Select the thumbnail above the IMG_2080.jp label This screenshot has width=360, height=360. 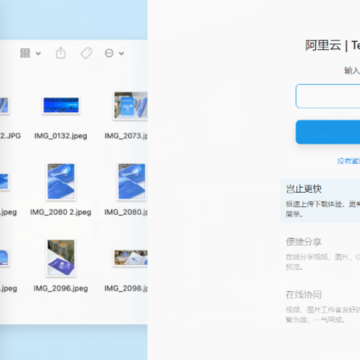[x=132, y=182]
